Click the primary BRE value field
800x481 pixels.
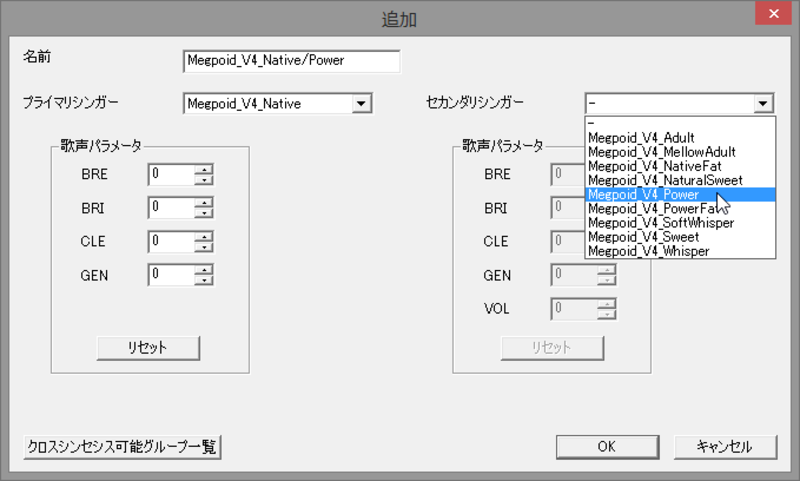click(171, 174)
